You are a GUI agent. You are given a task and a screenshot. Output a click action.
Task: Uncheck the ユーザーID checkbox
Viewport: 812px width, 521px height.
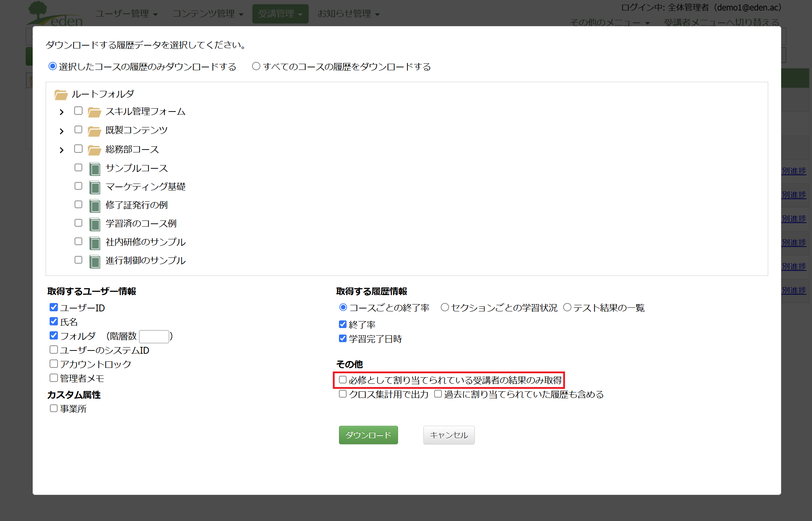(x=54, y=307)
